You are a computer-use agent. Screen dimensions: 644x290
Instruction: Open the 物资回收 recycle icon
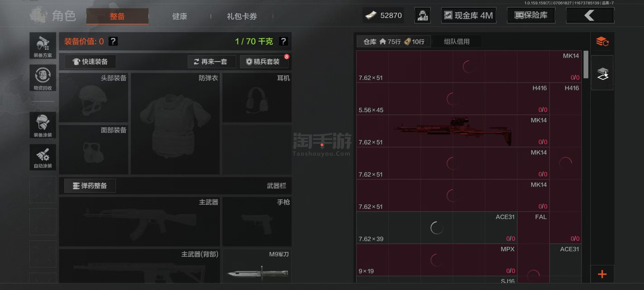(43, 78)
